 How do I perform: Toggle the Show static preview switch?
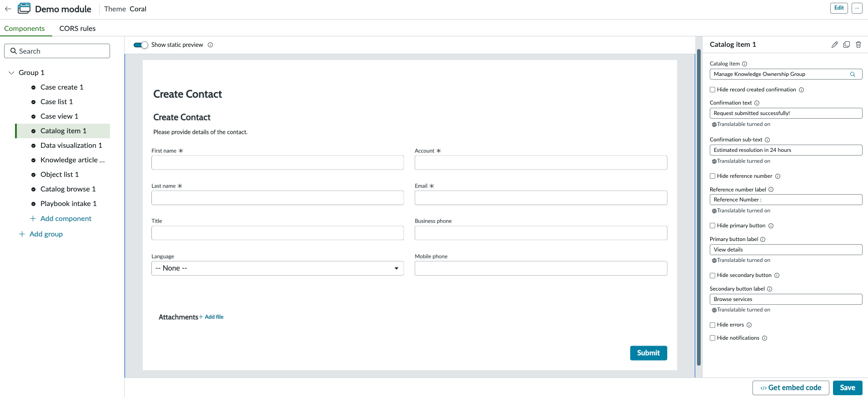[141, 45]
